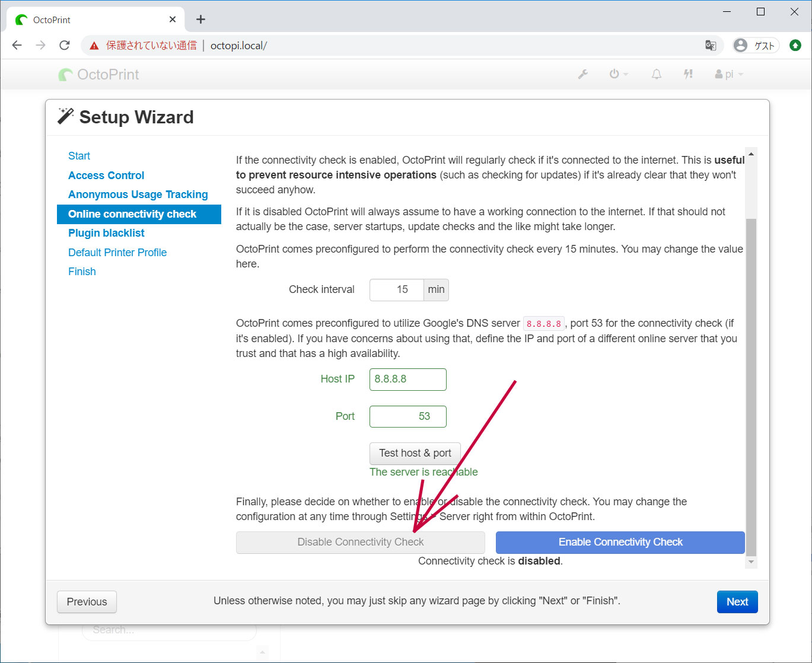Open a new browser tab
The image size is (812, 663).
pyautogui.click(x=200, y=20)
